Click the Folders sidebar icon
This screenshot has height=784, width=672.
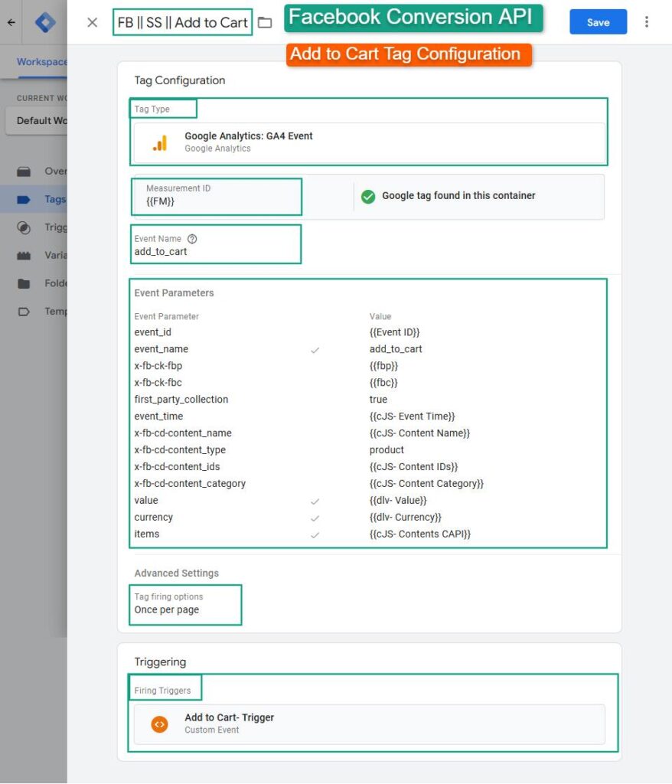coord(24,283)
